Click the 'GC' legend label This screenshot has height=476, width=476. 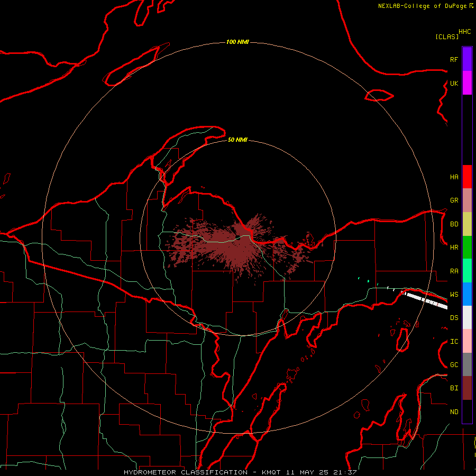tap(454, 365)
